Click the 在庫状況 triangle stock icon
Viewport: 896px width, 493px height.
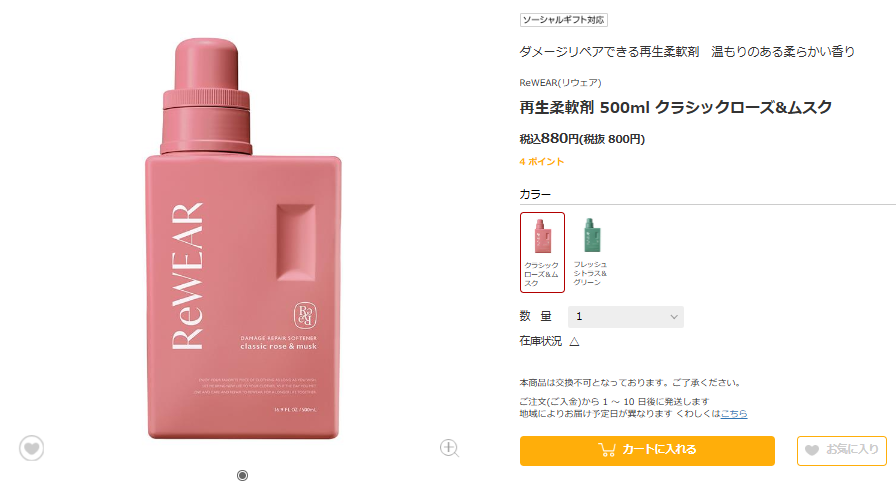coord(574,342)
